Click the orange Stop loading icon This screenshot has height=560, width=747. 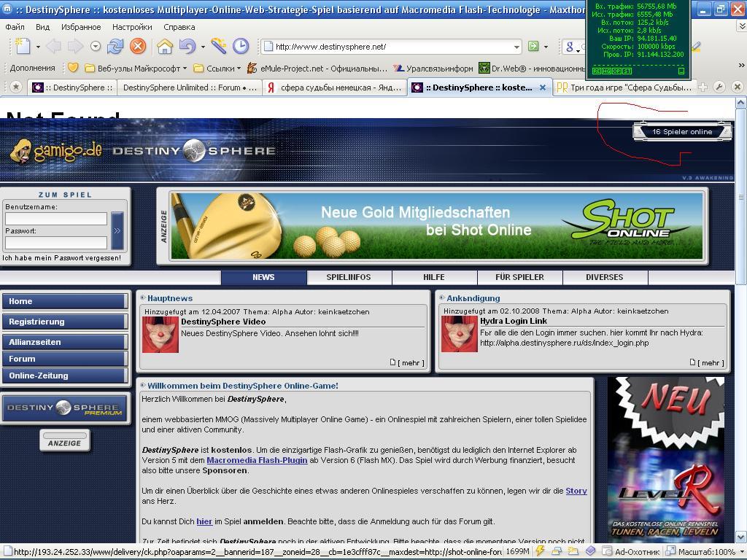pos(138,46)
